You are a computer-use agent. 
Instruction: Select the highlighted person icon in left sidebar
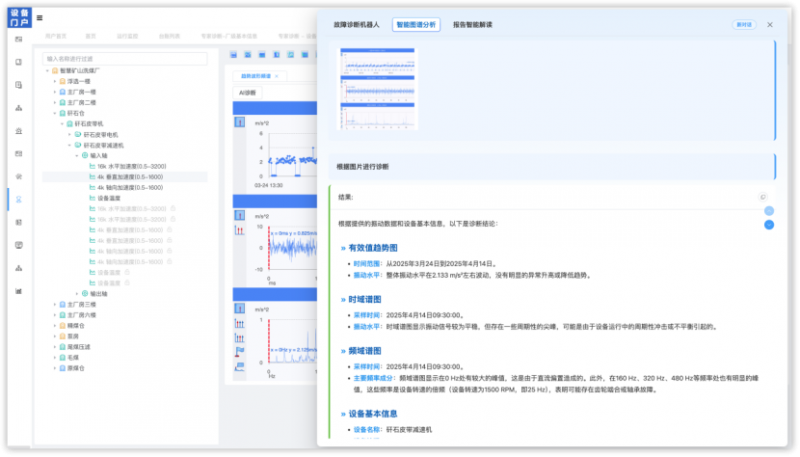(19, 199)
